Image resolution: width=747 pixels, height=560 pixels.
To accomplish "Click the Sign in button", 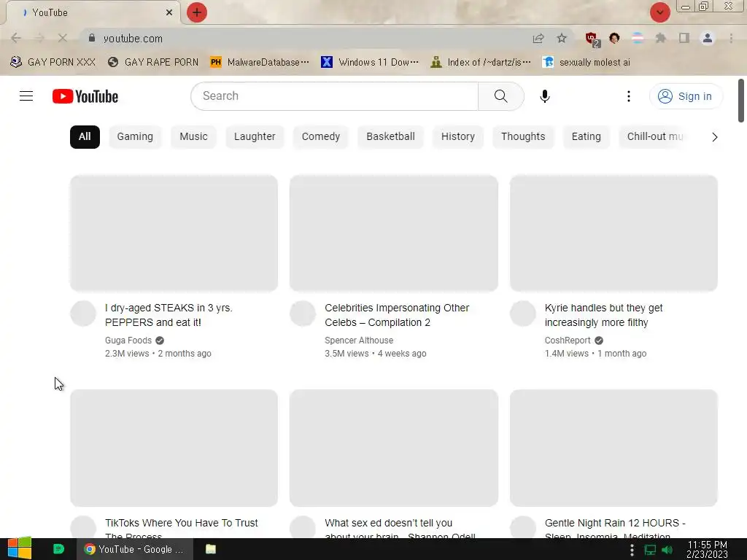I will click(x=685, y=96).
